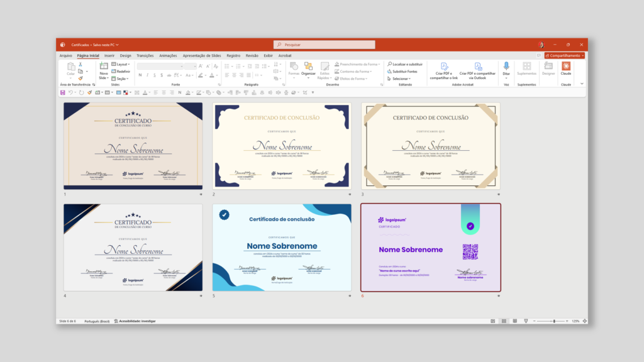
Task: Open Contorno da Forma dropdown
Action: pyautogui.click(x=353, y=72)
